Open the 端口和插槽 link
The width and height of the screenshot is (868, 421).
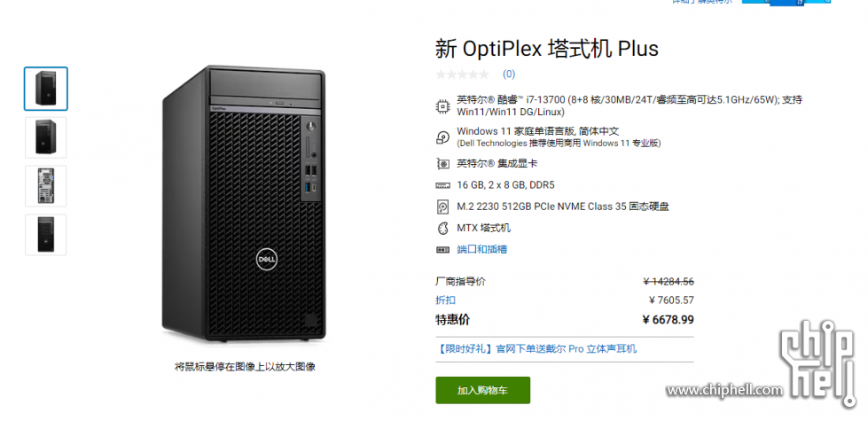pyautogui.click(x=481, y=250)
